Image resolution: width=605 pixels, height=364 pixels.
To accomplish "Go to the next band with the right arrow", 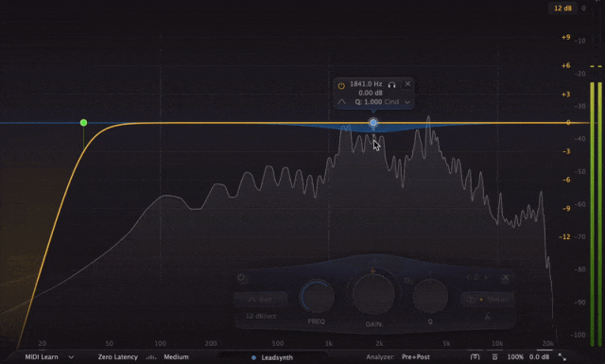I will pos(486,277).
